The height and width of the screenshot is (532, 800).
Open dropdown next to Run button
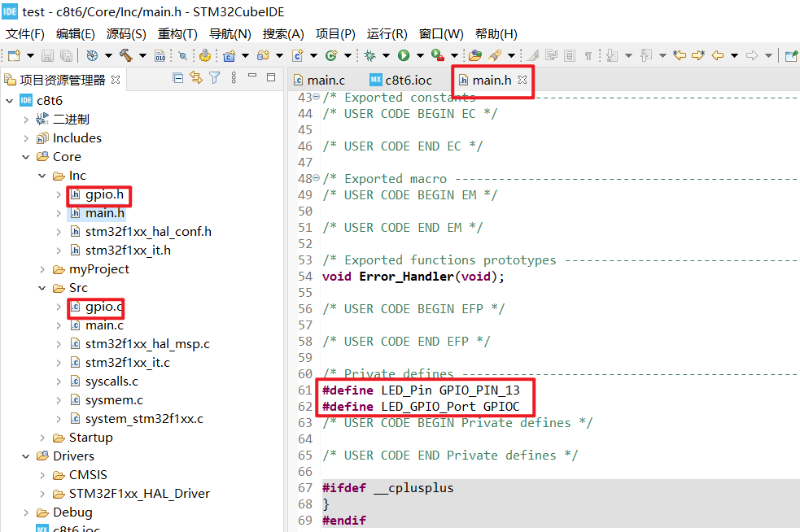pyautogui.click(x=420, y=55)
